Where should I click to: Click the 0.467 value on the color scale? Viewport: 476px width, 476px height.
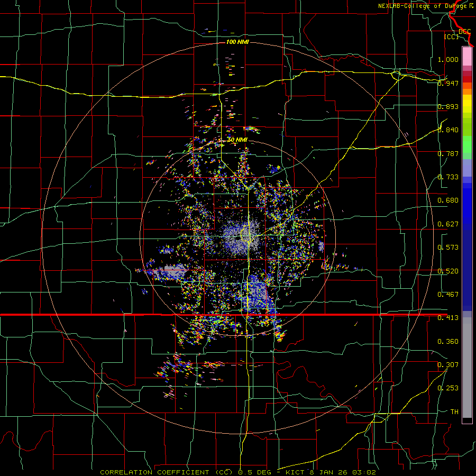coord(448,295)
